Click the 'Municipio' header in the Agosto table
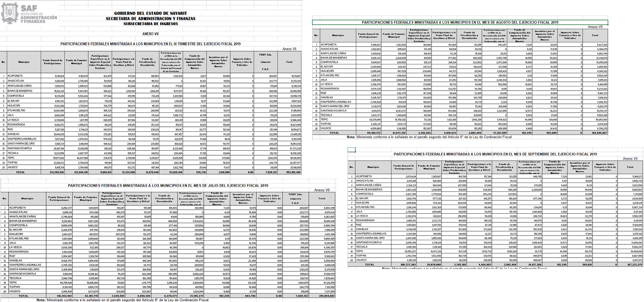Image resolution: width=644 pixels, height=302 pixels. tap(338, 36)
